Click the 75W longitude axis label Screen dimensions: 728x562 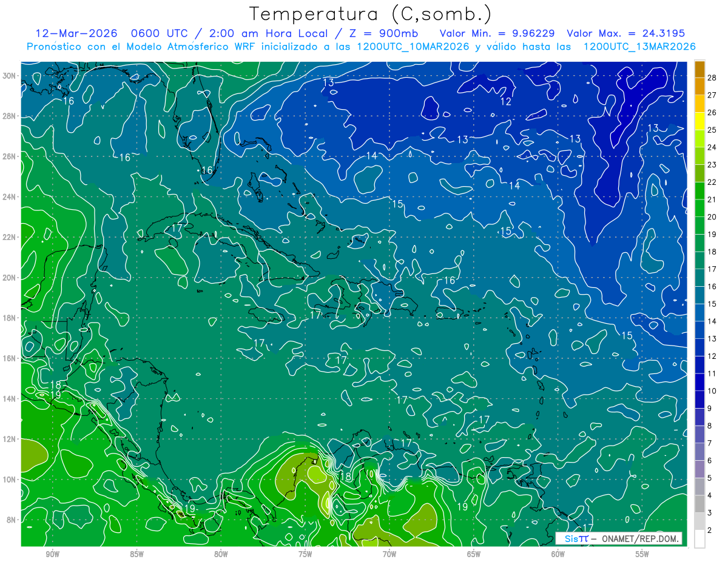pos(305,554)
